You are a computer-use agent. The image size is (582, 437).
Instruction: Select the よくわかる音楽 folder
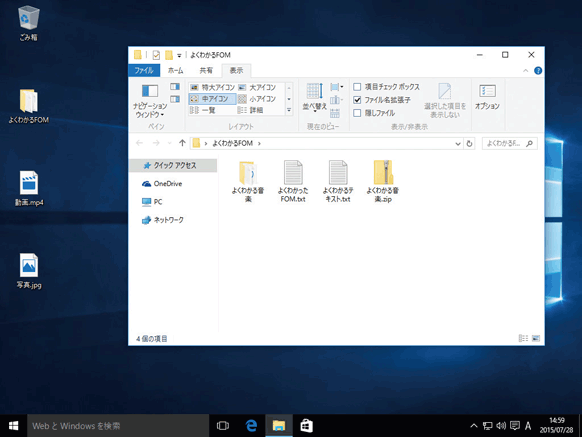(248, 181)
